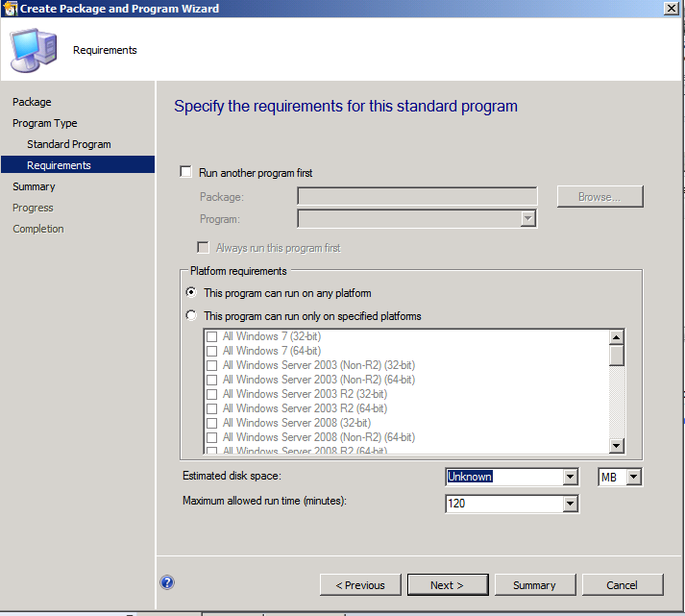Click the platform list scrollbar thumb
Screen dimensions: 685x616
[x=617, y=356]
